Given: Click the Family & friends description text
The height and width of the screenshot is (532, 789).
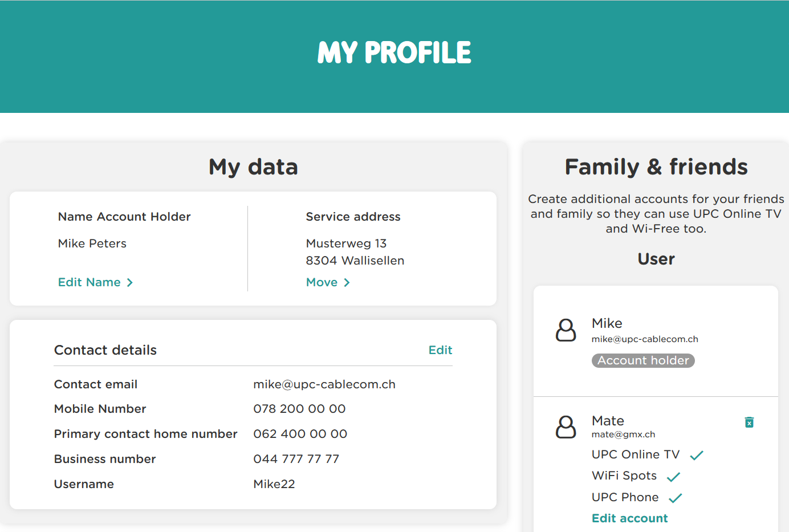Looking at the screenshot, I should 656,214.
